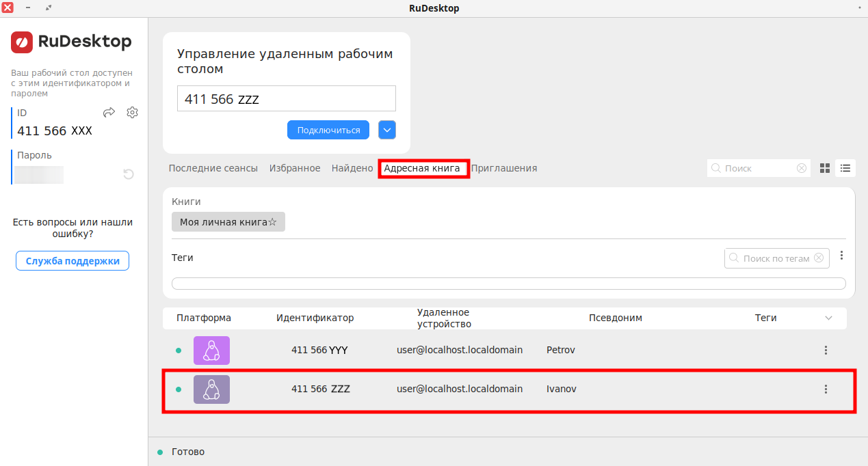The width and height of the screenshot is (868, 466).
Task: Click Теги column header
Action: pyautogui.click(x=766, y=318)
